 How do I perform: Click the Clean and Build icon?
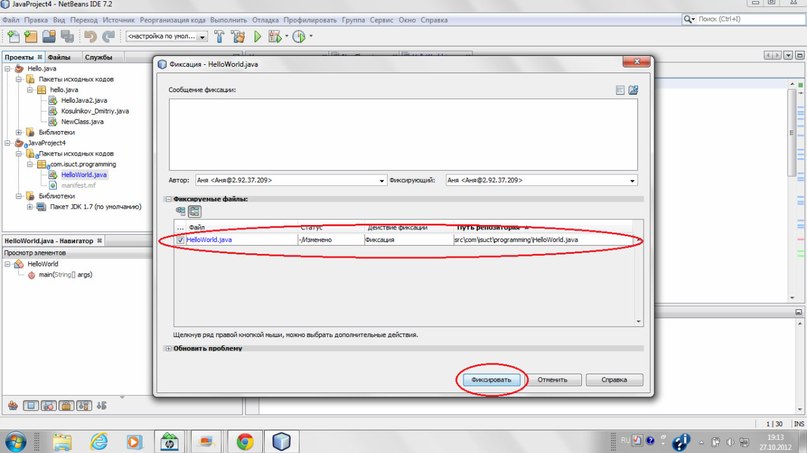pos(238,37)
